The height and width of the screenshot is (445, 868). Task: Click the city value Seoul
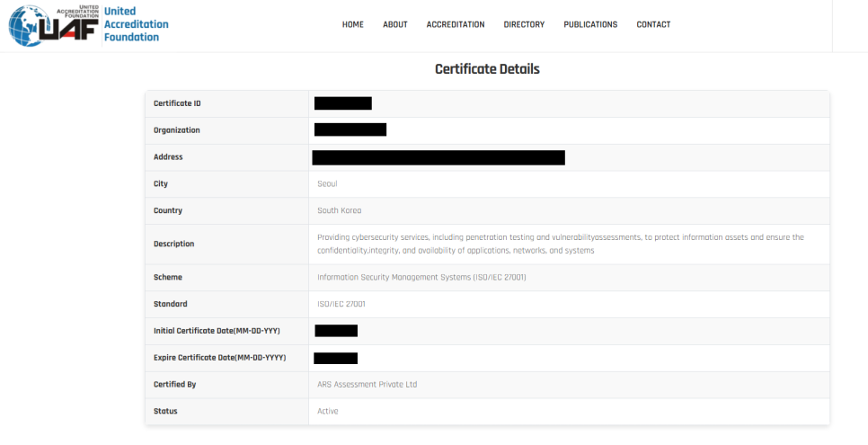327,184
